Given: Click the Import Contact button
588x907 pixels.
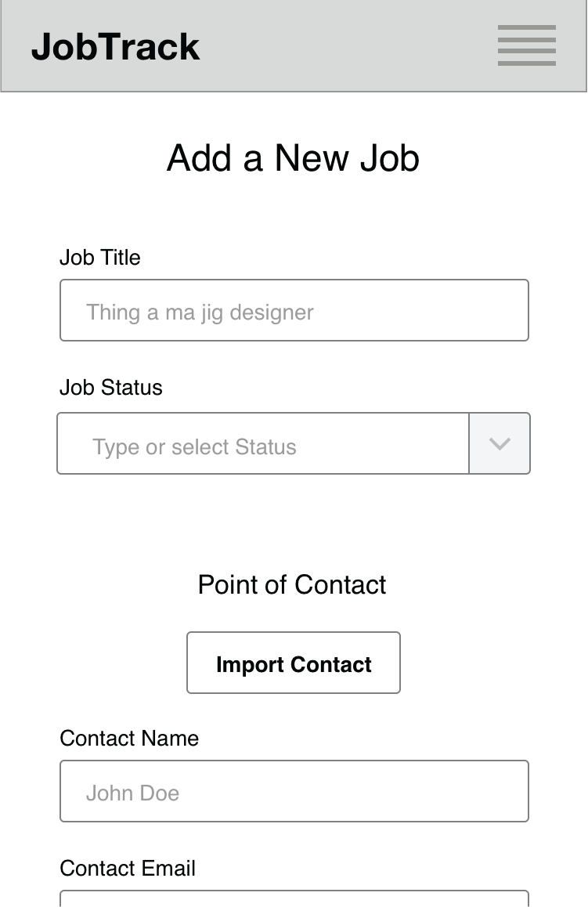Looking at the screenshot, I should coord(293,663).
